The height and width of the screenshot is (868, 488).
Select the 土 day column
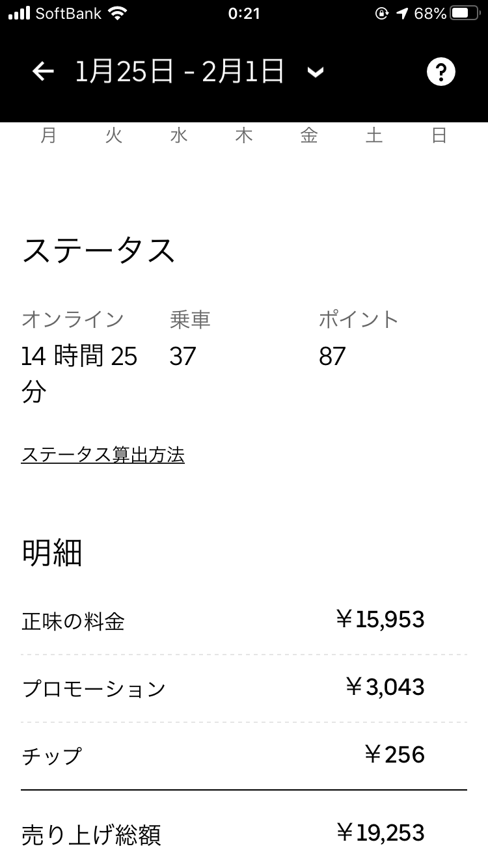click(374, 135)
